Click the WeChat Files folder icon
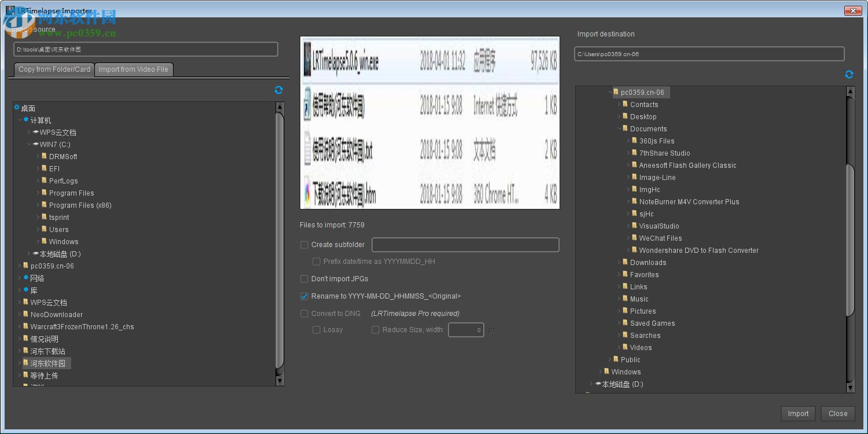The image size is (868, 434). click(635, 238)
